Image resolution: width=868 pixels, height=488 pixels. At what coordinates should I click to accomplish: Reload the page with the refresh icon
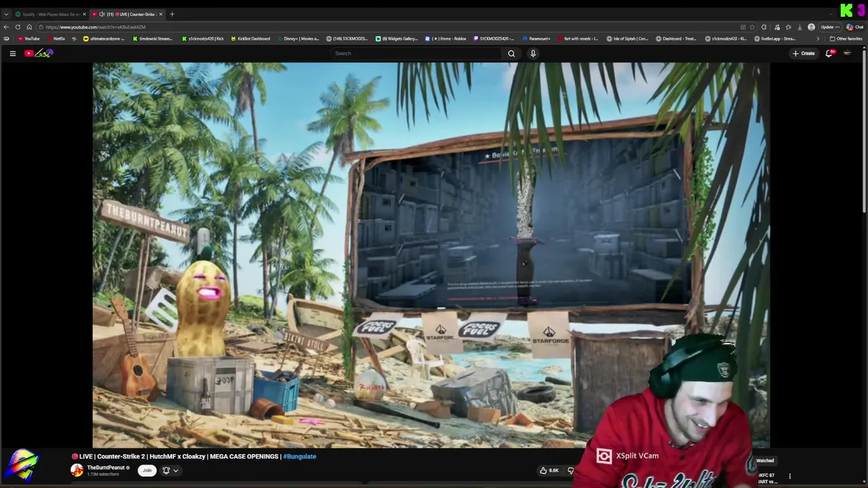point(18,27)
